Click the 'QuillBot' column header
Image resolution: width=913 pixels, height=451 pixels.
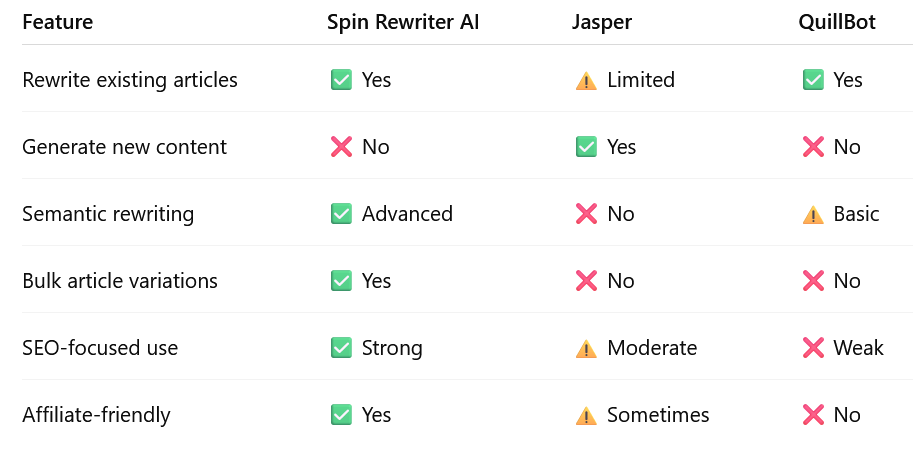pos(836,22)
